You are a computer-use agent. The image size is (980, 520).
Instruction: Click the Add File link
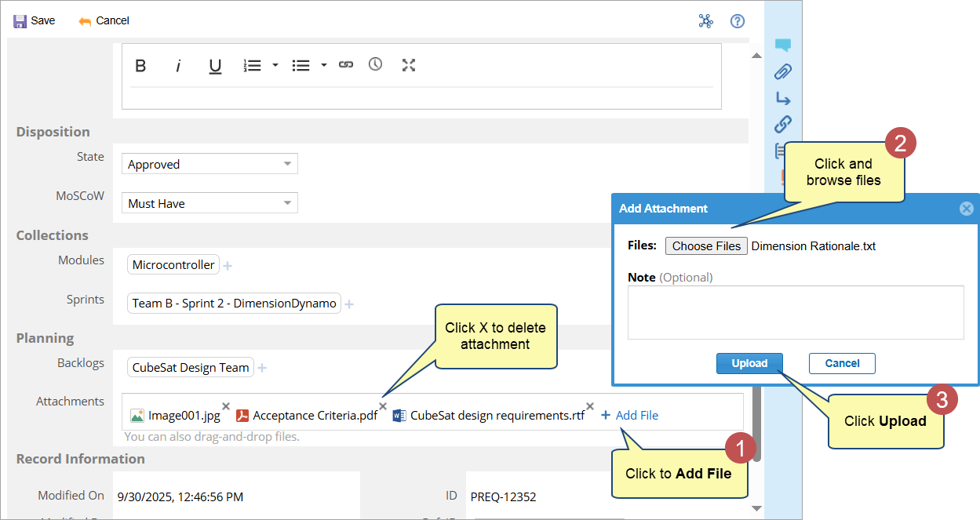630,415
